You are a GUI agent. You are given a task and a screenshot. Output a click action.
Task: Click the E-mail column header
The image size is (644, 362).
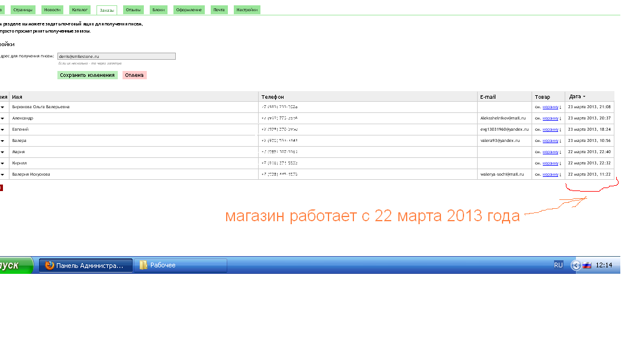(x=488, y=97)
